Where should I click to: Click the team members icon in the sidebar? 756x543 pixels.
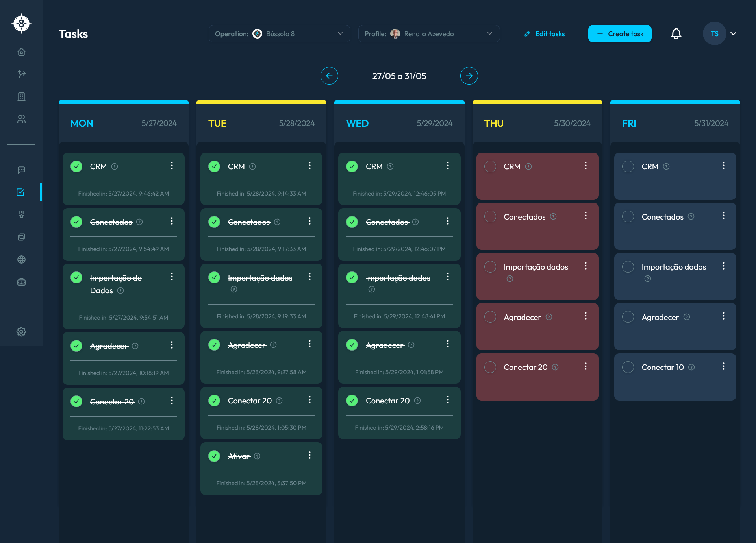(21, 119)
